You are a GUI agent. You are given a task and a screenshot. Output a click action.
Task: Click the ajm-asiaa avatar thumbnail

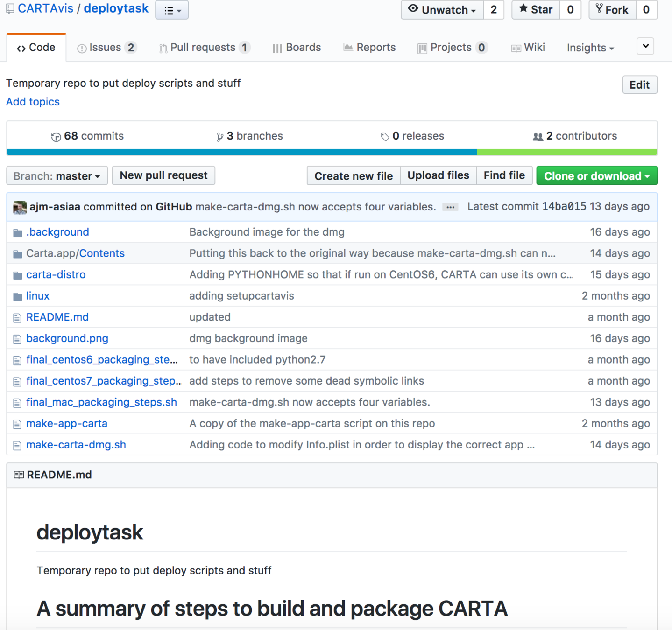[x=20, y=207]
